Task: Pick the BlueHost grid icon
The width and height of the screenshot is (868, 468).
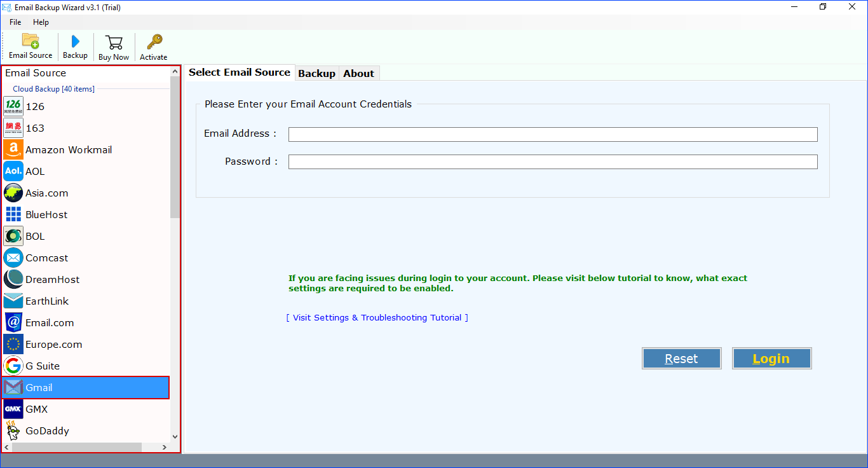Action: click(13, 214)
